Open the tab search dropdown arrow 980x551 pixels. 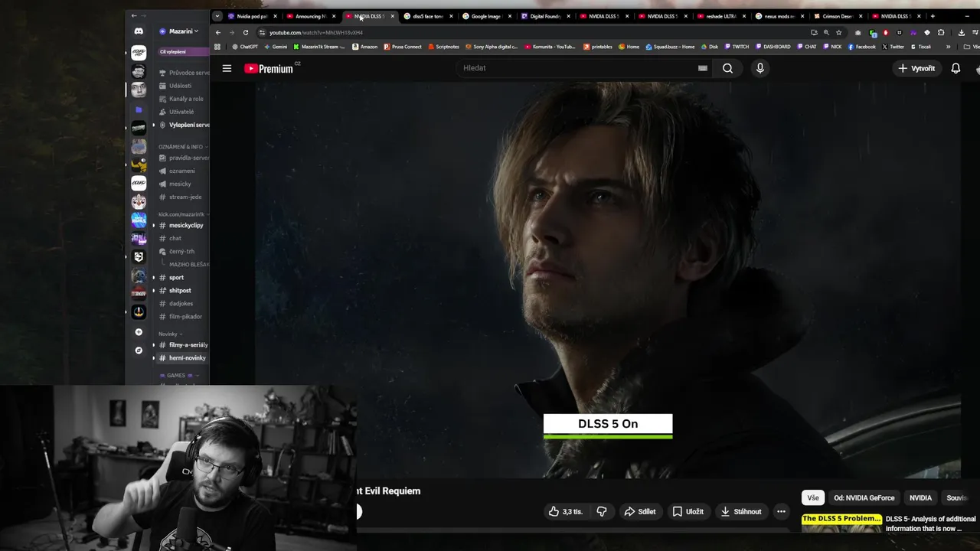pos(217,16)
